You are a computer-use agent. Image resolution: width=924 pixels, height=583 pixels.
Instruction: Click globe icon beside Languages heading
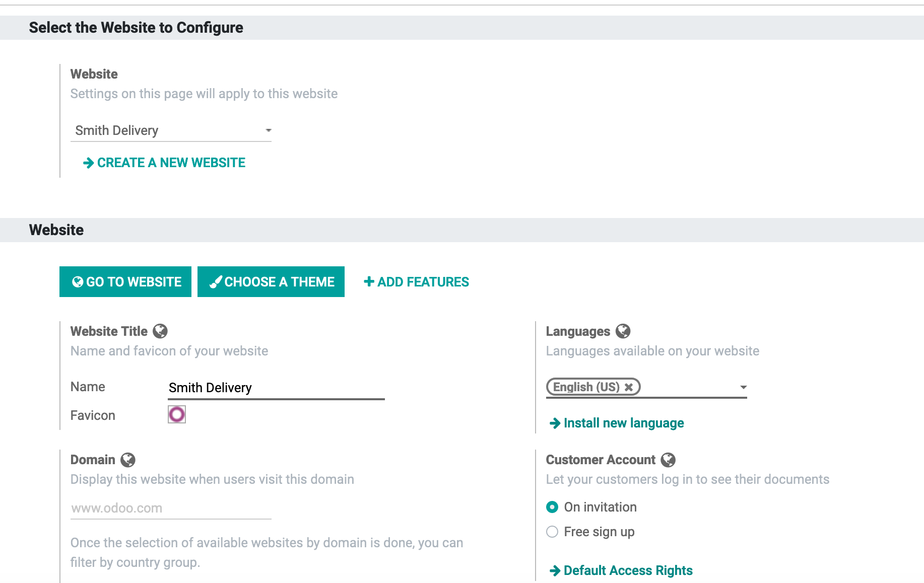click(x=623, y=331)
